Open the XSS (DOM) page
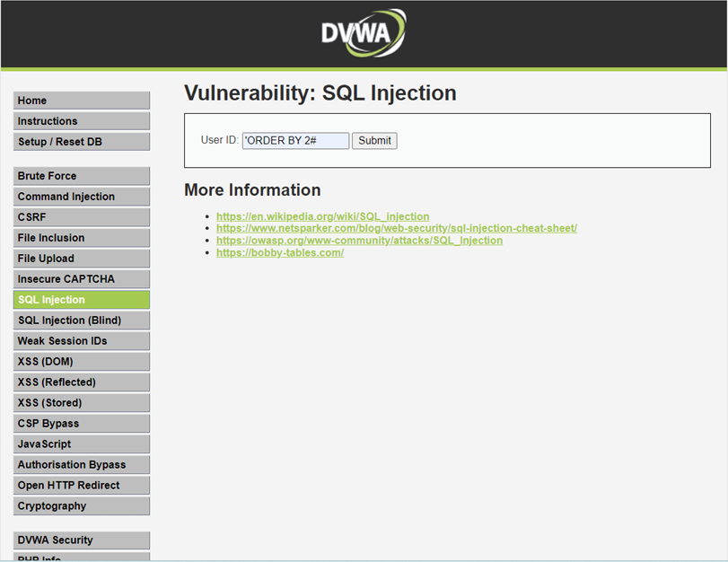 point(82,362)
